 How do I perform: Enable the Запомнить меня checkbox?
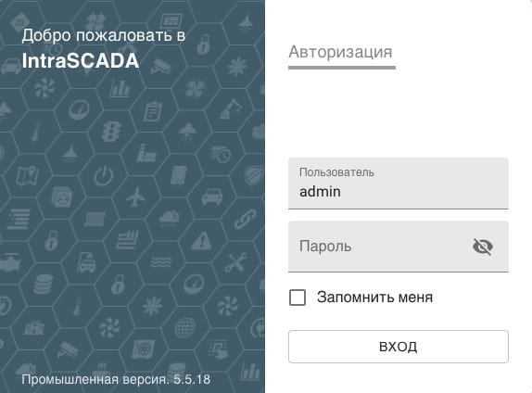pyautogui.click(x=298, y=298)
